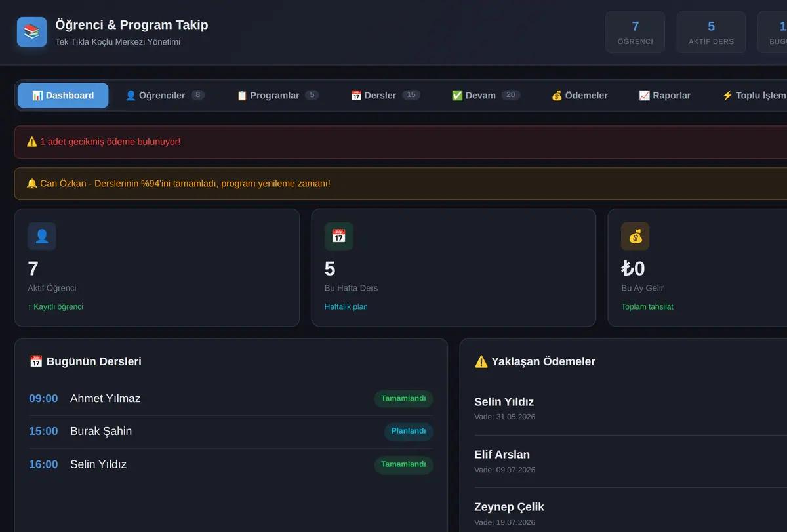
Task: Click the "₺0" monthly income value
Action: click(633, 268)
